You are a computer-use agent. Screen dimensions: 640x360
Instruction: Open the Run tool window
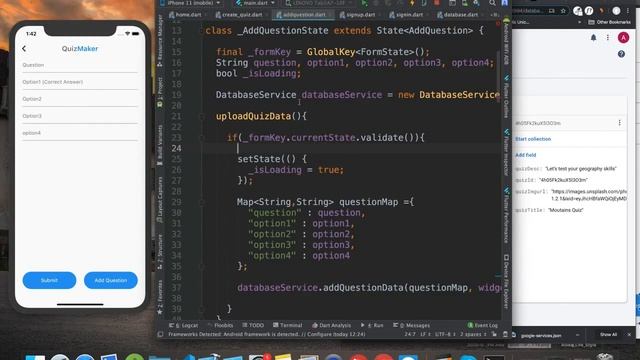tap(372, 325)
